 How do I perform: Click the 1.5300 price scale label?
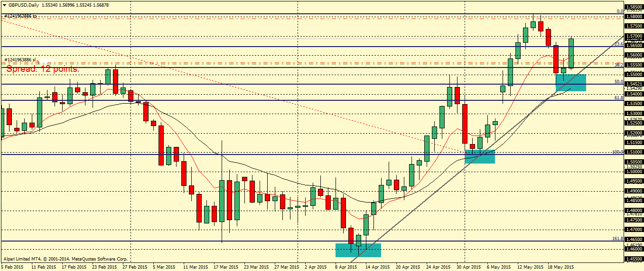(x=633, y=113)
